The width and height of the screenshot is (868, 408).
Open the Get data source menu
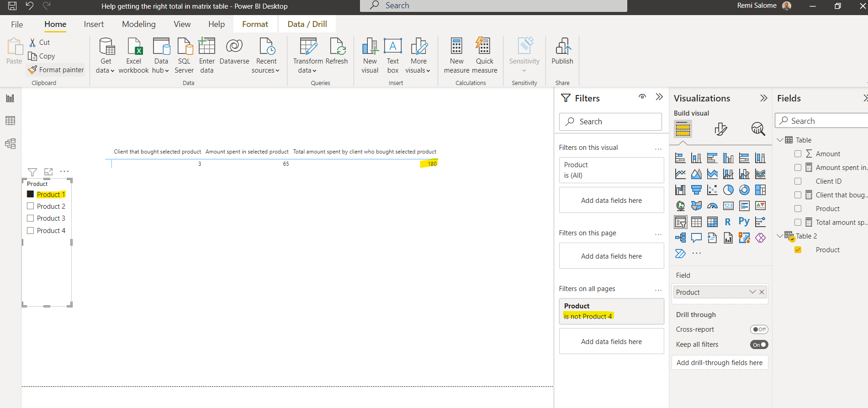point(106,55)
